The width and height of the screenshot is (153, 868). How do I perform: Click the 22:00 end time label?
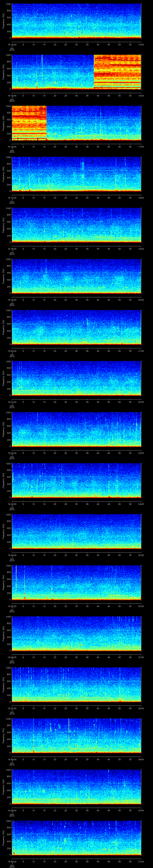(x=141, y=402)
